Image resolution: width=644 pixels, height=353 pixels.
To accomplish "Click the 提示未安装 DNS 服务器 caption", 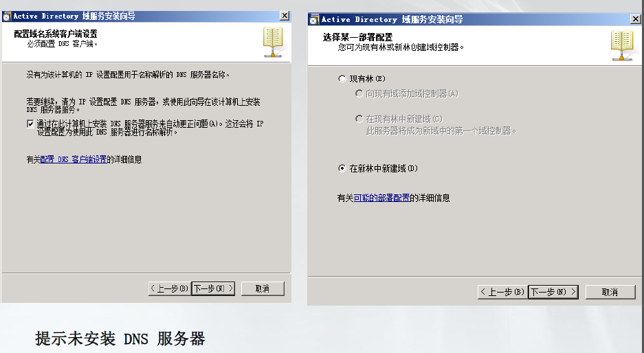I will tap(120, 339).
